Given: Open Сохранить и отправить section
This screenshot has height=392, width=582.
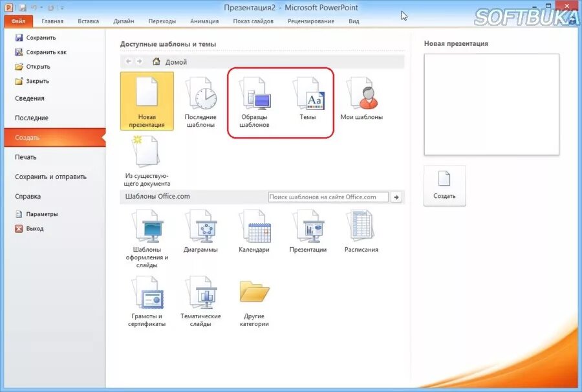Looking at the screenshot, I should click(x=50, y=177).
